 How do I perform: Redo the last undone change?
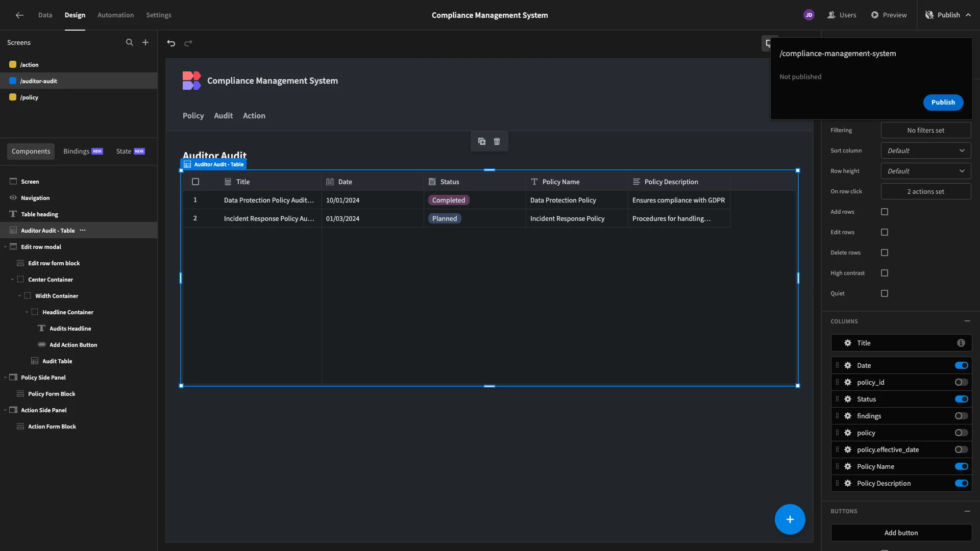click(x=188, y=43)
